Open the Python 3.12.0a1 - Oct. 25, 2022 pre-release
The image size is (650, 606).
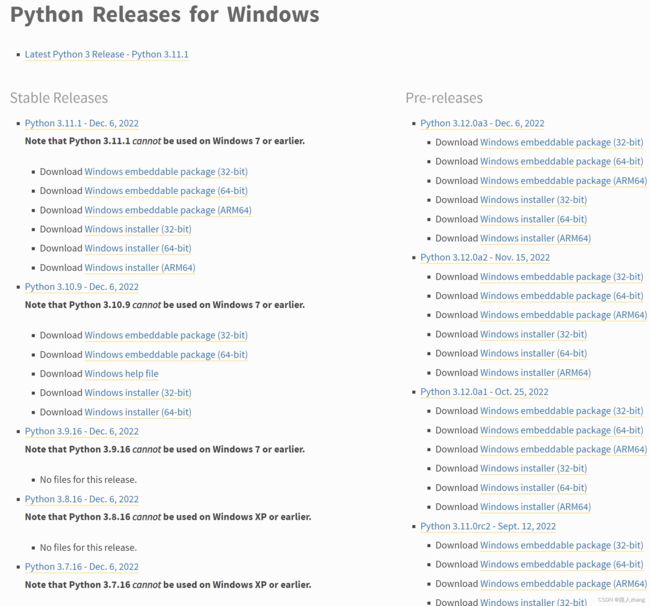pyautogui.click(x=484, y=392)
